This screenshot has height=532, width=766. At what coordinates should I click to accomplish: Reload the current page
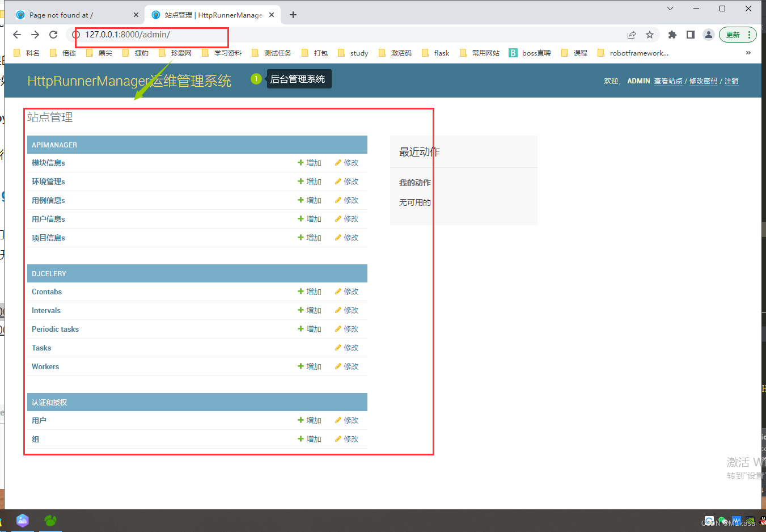tap(53, 35)
